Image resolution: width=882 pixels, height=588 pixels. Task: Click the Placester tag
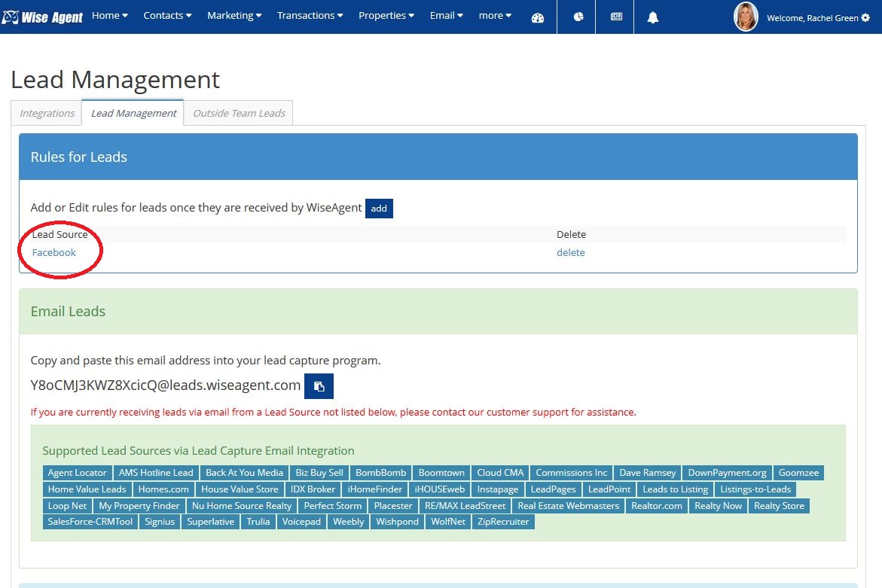click(x=392, y=505)
